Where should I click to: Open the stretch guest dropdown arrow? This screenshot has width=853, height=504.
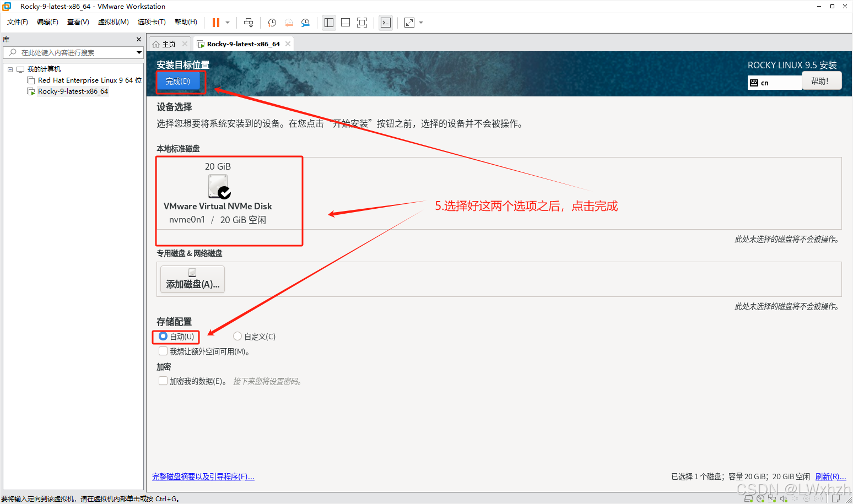tap(421, 23)
